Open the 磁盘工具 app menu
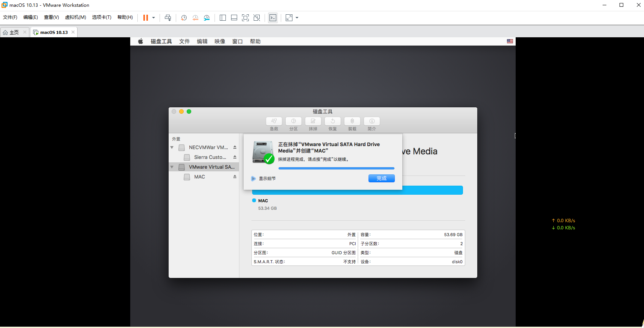The image size is (644, 328). click(161, 41)
